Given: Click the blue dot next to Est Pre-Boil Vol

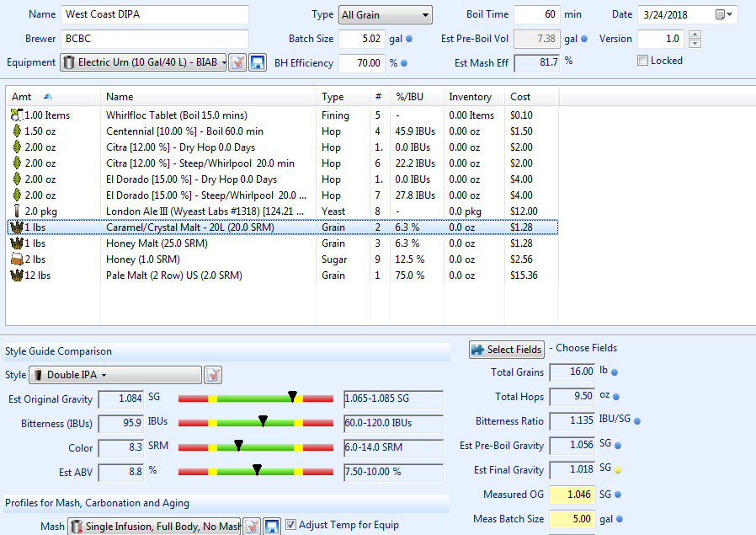Looking at the screenshot, I should [x=584, y=39].
